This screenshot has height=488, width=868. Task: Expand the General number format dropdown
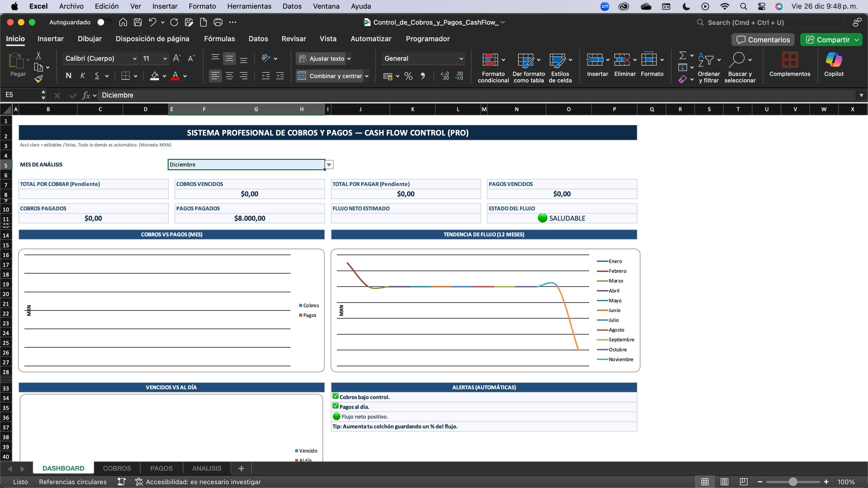[x=461, y=59]
